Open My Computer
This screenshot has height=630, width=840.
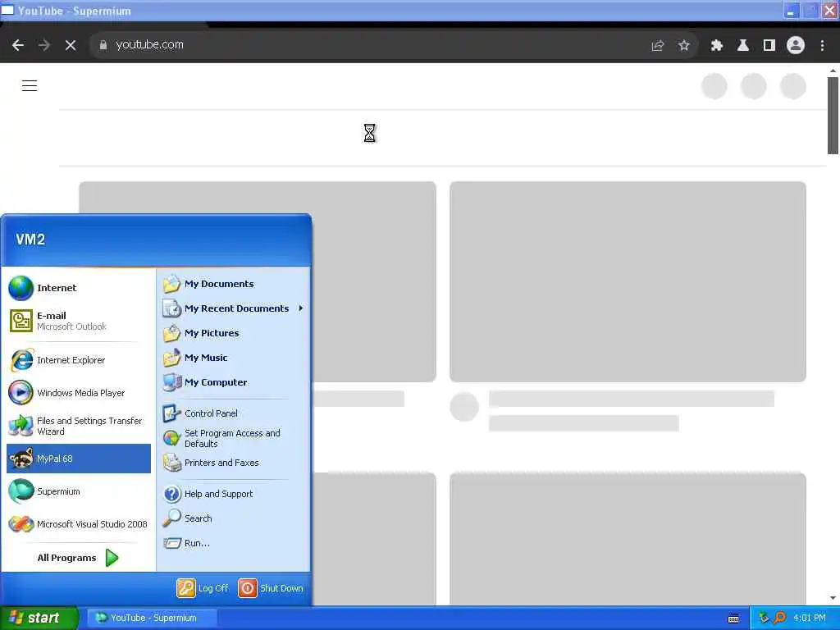pyautogui.click(x=234, y=382)
